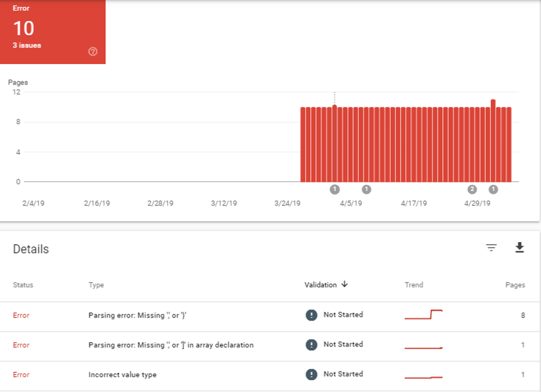
Task: Click the Trend column header
Action: [x=413, y=285]
